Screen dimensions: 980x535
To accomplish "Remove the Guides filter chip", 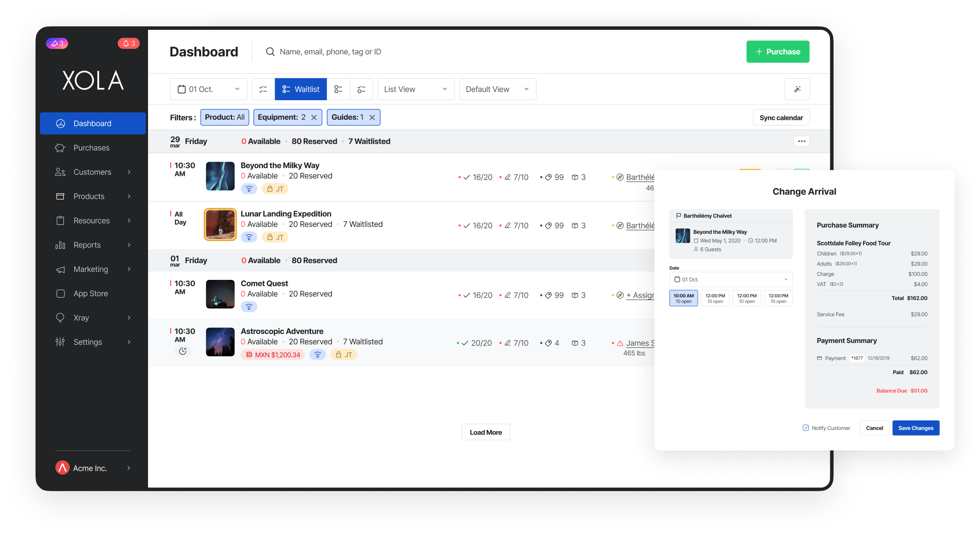I will tap(372, 117).
